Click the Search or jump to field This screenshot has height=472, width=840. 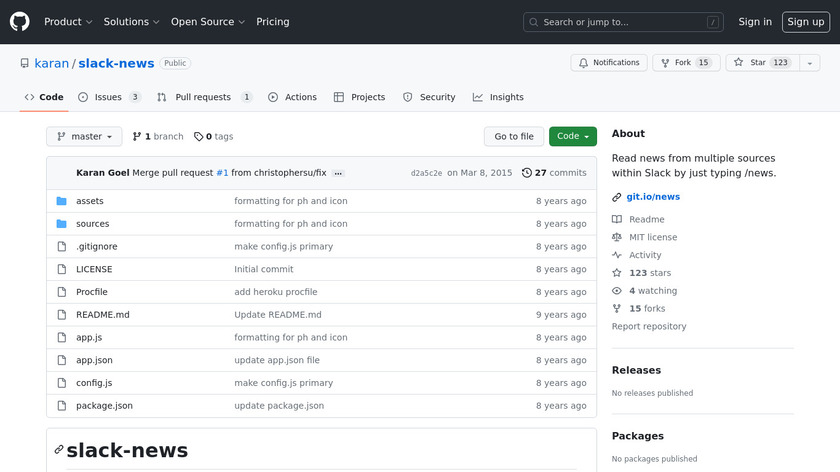624,22
